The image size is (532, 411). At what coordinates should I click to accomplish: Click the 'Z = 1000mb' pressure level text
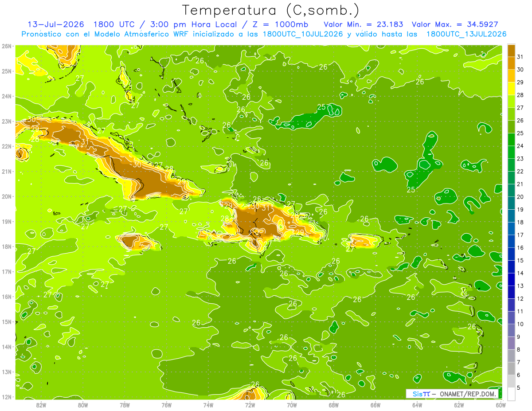pos(280,24)
